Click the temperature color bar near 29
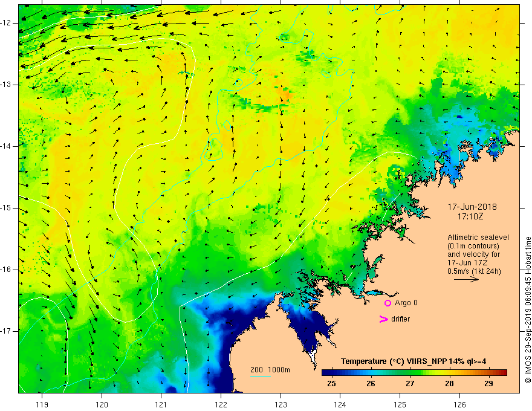The height and width of the screenshot is (411, 532). pyautogui.click(x=488, y=373)
